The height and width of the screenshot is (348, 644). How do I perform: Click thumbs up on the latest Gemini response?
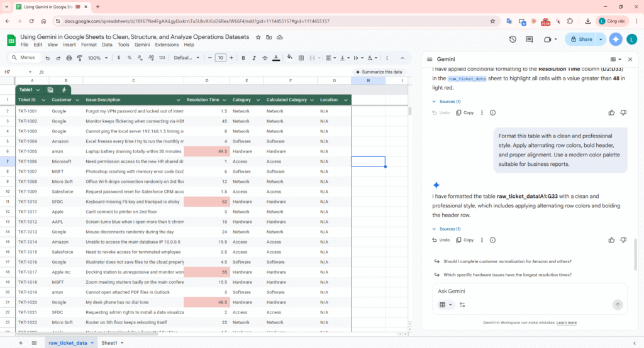click(x=611, y=240)
